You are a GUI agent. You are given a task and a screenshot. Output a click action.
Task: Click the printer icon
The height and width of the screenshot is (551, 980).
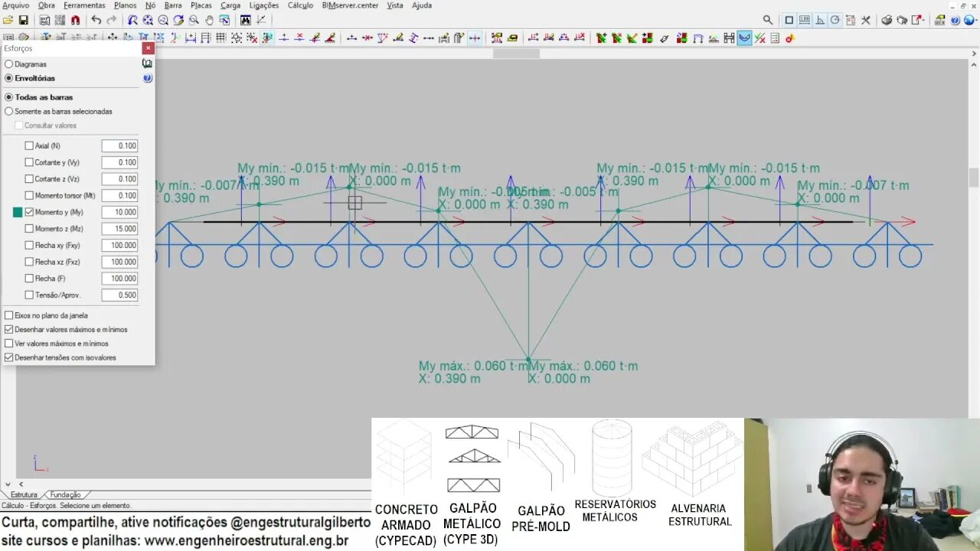pos(886,20)
